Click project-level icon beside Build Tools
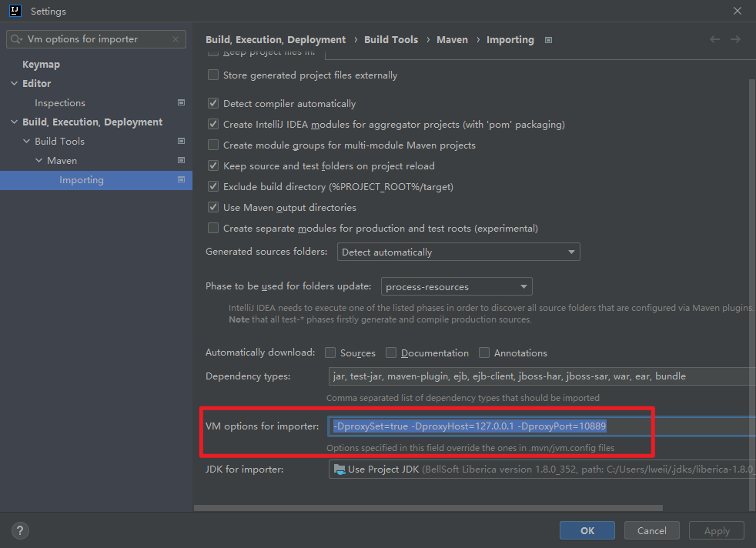The height and width of the screenshot is (548, 756). click(181, 141)
